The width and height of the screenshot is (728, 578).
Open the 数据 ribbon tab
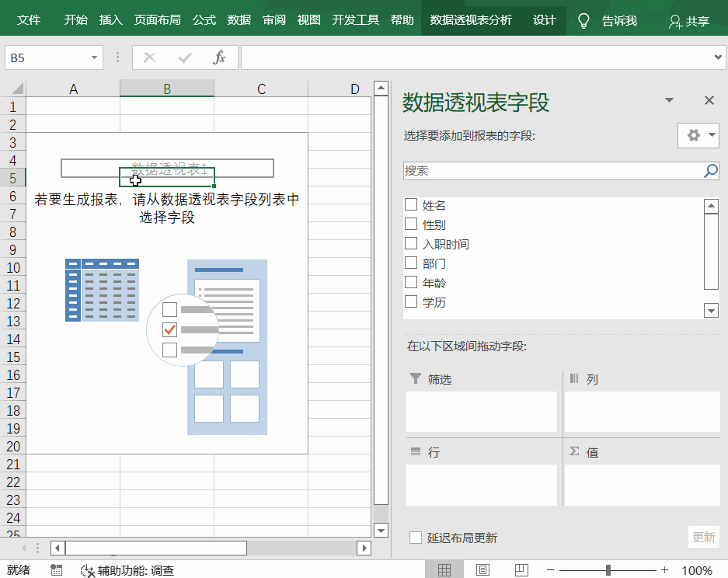pos(239,20)
